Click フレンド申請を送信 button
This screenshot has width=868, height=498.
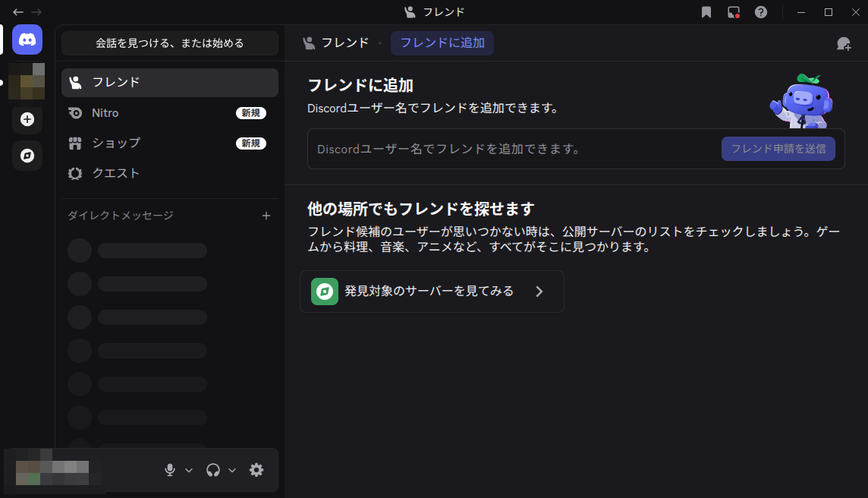point(778,149)
